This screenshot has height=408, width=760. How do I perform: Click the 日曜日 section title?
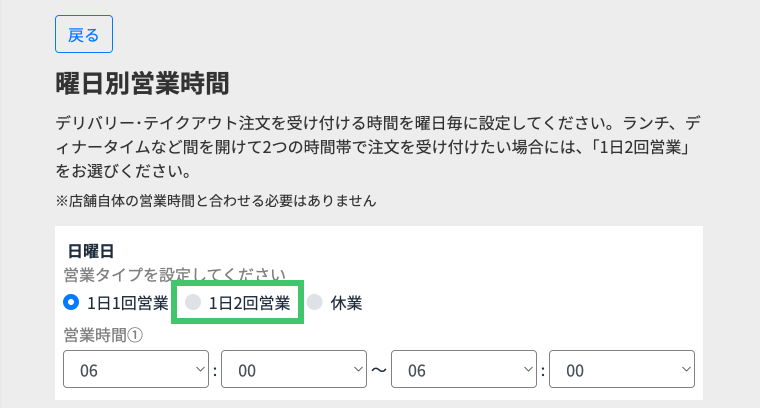click(x=89, y=250)
